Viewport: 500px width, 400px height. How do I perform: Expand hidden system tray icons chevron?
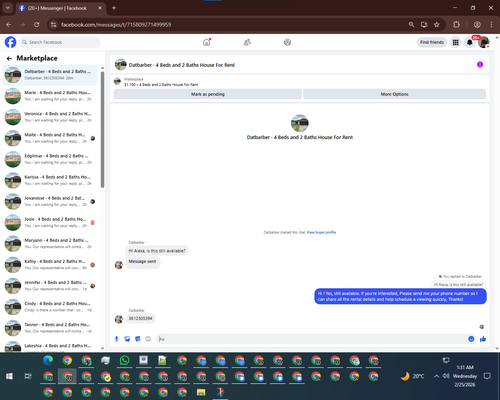[436, 376]
